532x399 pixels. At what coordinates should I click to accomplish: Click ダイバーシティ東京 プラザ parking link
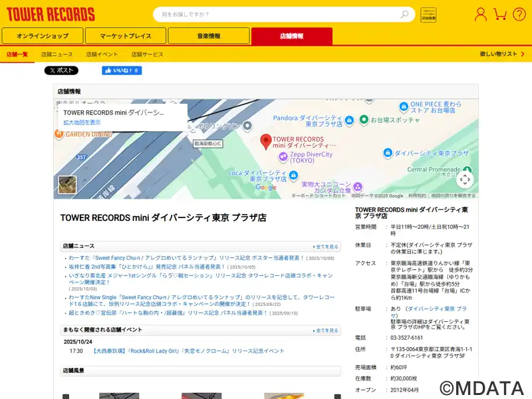(429, 312)
